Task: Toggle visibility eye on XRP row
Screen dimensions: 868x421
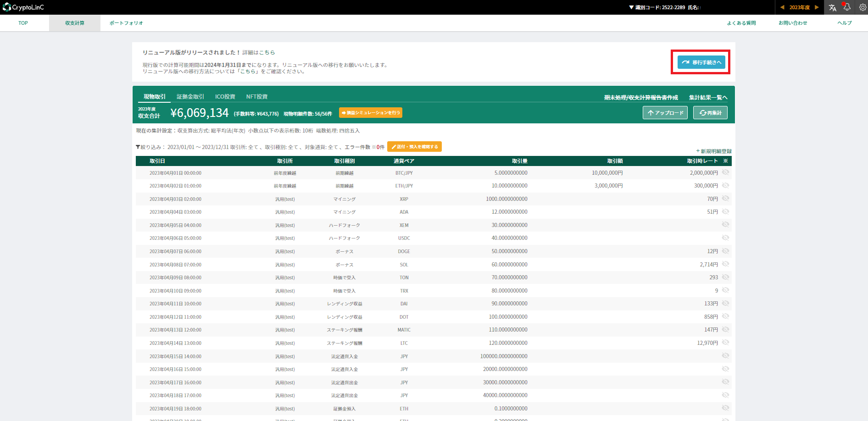Action: tap(725, 199)
